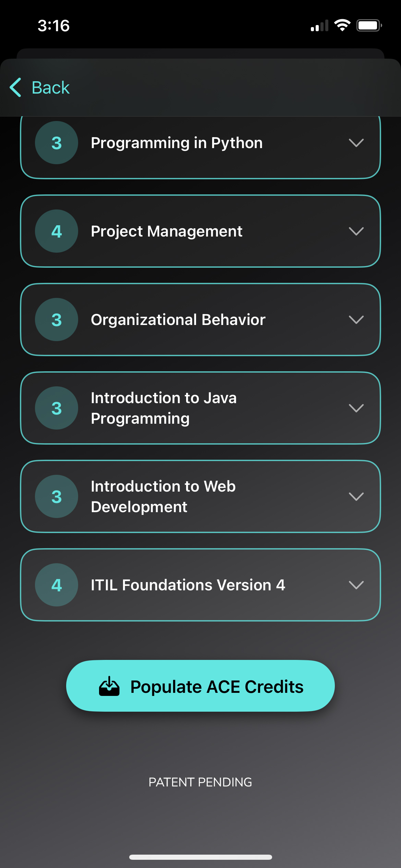Viewport: 401px width, 868px height.
Task: Expand Introduction to Web Development chevron
Action: tap(356, 496)
